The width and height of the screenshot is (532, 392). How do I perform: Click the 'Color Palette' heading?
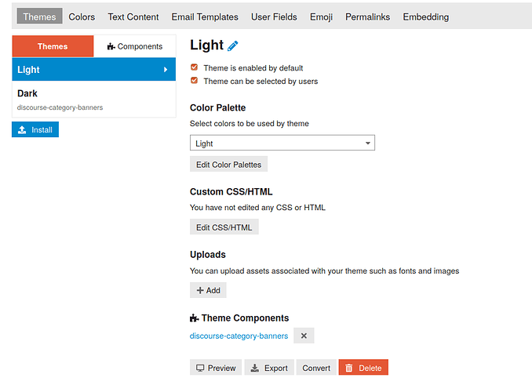[218, 107]
